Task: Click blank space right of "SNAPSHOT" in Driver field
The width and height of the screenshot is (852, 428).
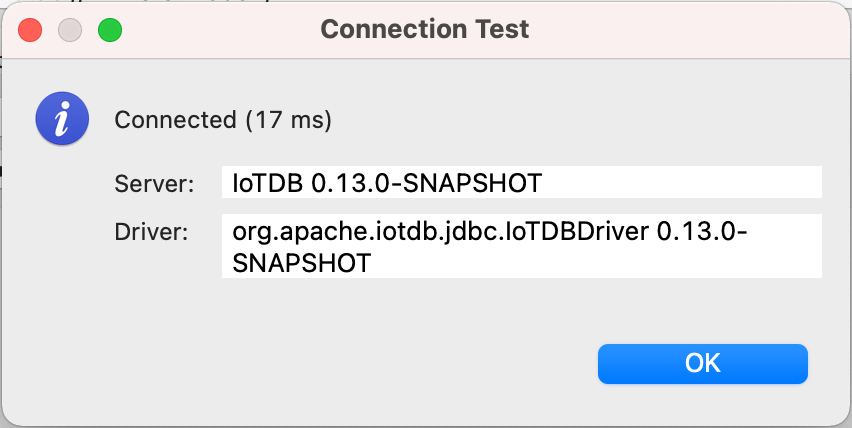Action: pos(600,262)
